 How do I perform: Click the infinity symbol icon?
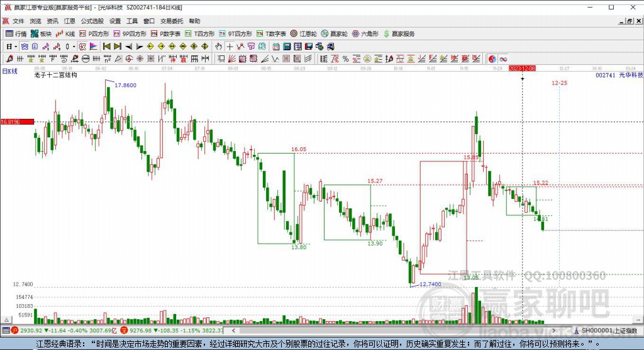click(503, 59)
